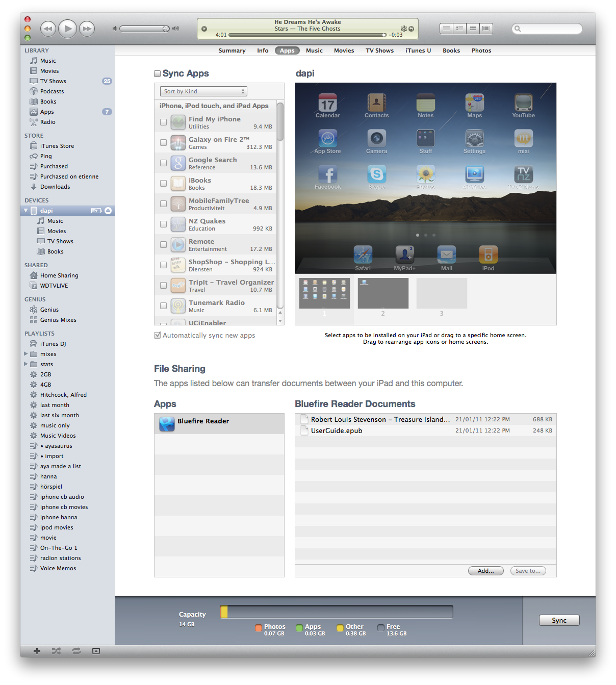Open Podcasts in Library
This screenshot has height=685, width=616.
tap(52, 91)
